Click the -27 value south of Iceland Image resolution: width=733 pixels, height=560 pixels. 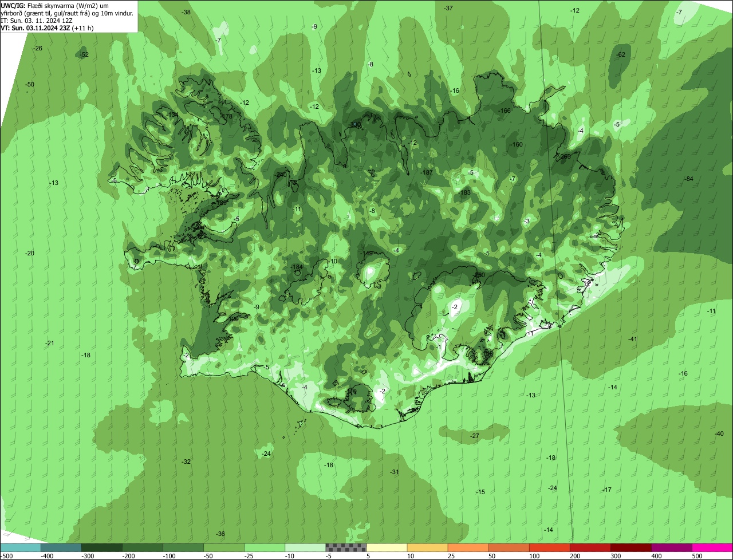[x=475, y=436]
